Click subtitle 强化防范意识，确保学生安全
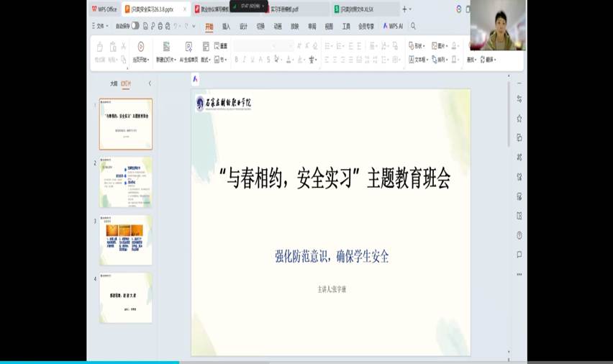 click(x=332, y=257)
